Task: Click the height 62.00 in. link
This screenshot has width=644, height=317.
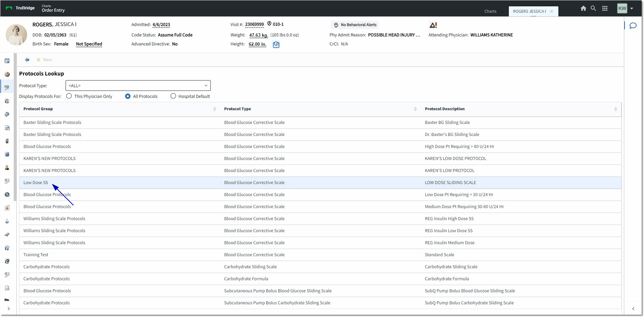Action: (x=258, y=44)
